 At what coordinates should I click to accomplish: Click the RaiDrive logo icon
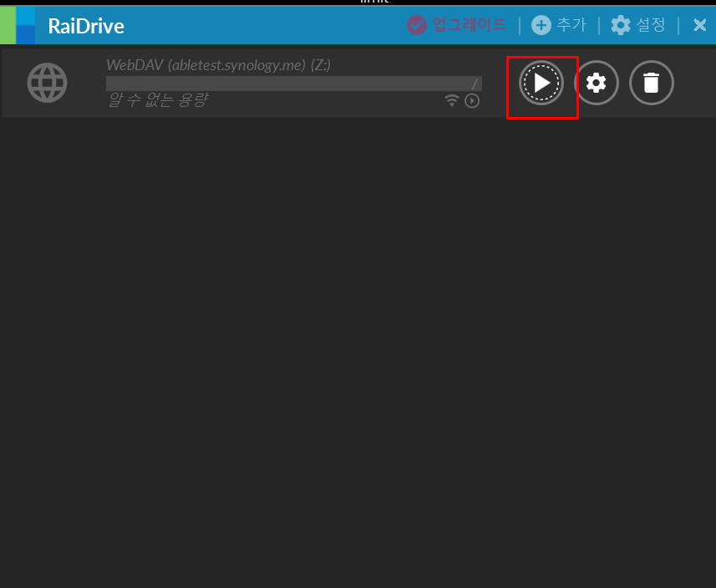point(18,26)
